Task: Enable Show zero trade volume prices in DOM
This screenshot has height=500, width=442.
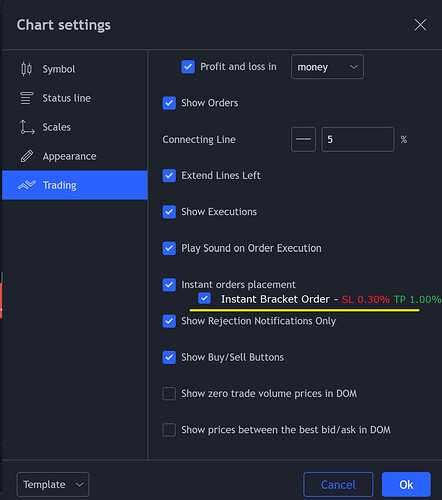Action: click(x=169, y=393)
